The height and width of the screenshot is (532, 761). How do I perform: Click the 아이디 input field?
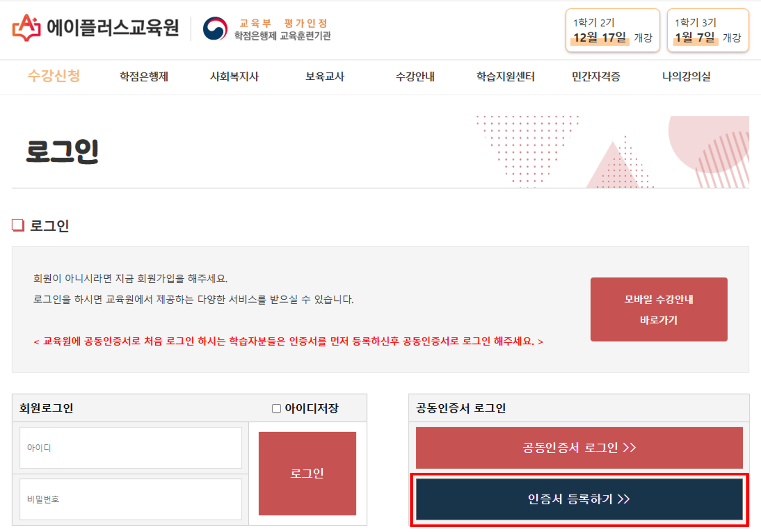130,447
